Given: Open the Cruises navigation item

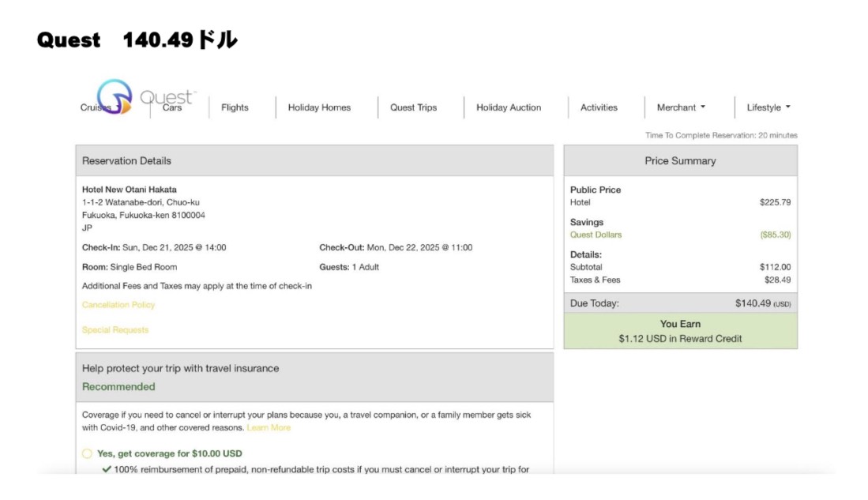Looking at the screenshot, I should click(x=93, y=108).
